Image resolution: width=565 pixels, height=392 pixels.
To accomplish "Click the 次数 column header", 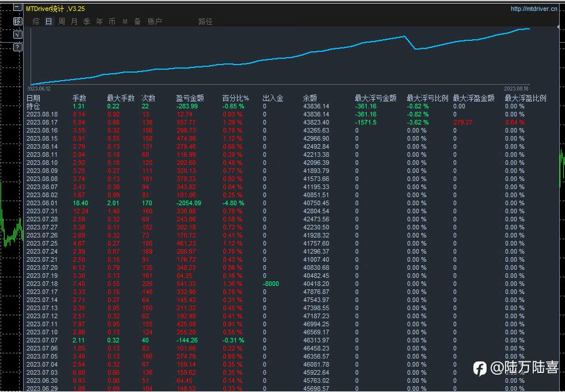I will (x=148, y=98).
